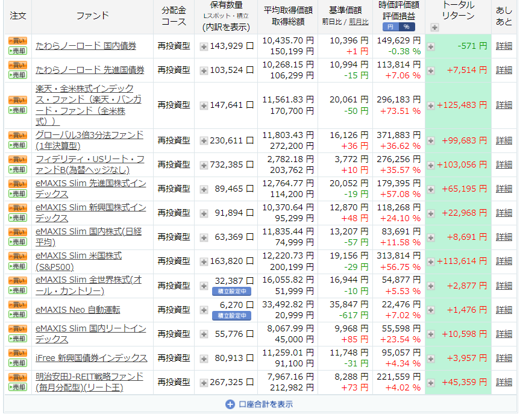Click 積立設定中 badge for 全世界株式
The height and width of the screenshot is (420, 520).
click(231, 292)
